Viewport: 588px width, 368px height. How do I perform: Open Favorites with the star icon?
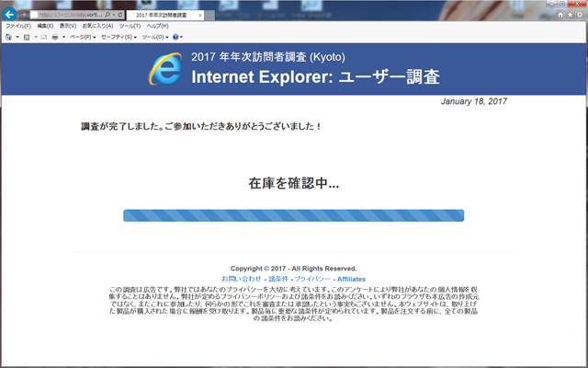(x=570, y=15)
